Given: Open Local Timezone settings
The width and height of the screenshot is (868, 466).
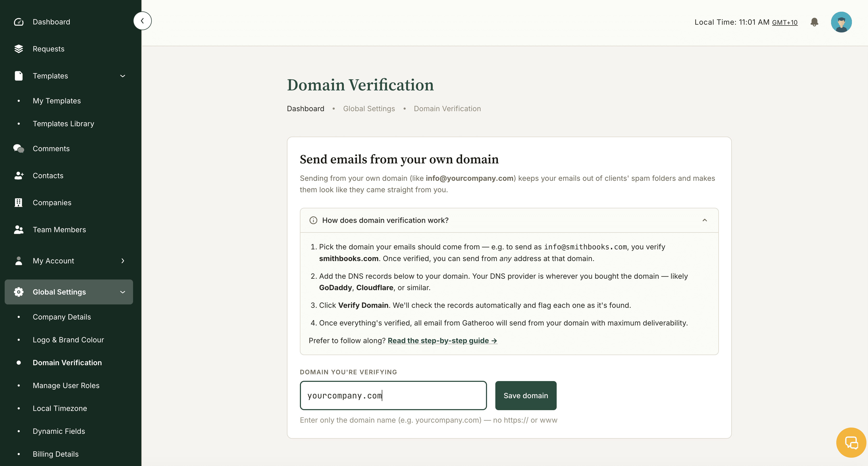Looking at the screenshot, I should [x=60, y=408].
